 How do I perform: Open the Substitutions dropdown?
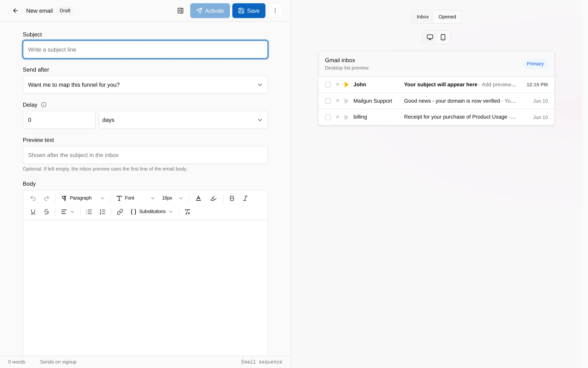tap(152, 212)
